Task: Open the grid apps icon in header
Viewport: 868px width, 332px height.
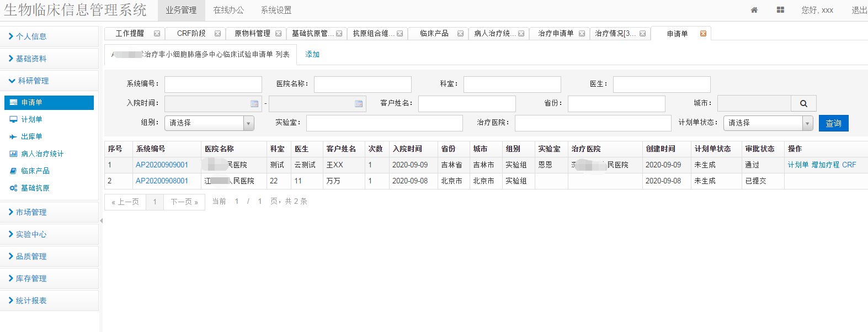Action: 780,10
